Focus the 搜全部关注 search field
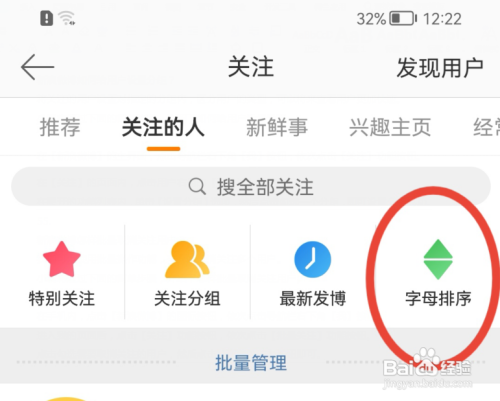500x401 pixels. (251, 186)
